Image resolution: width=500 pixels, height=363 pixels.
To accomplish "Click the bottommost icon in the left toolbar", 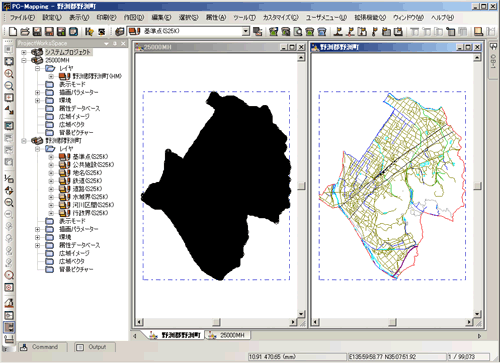I will click(9, 339).
